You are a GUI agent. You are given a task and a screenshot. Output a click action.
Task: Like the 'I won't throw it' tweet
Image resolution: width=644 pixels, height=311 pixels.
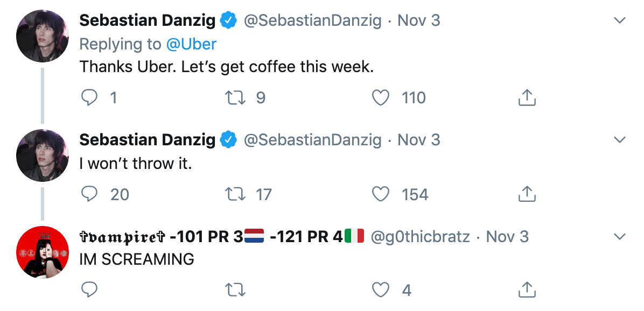tap(381, 194)
